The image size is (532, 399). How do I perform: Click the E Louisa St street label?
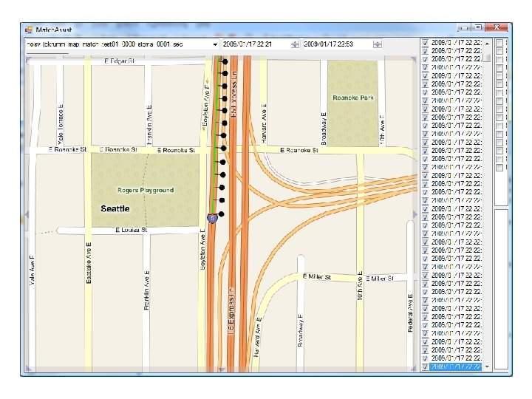coord(132,230)
